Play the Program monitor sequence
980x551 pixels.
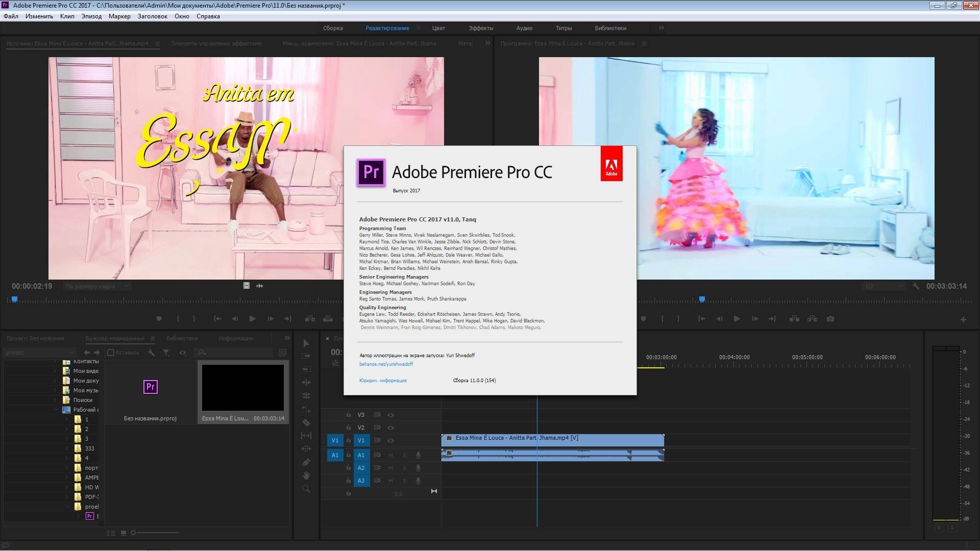[x=737, y=319]
